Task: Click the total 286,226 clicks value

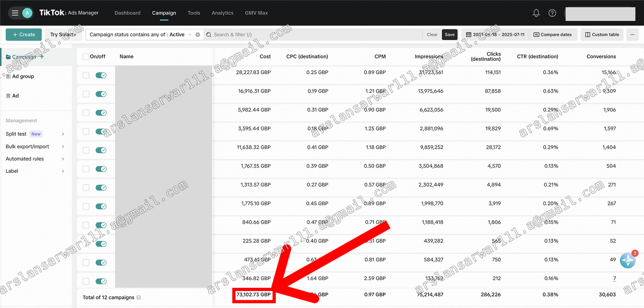Action: pyautogui.click(x=491, y=295)
